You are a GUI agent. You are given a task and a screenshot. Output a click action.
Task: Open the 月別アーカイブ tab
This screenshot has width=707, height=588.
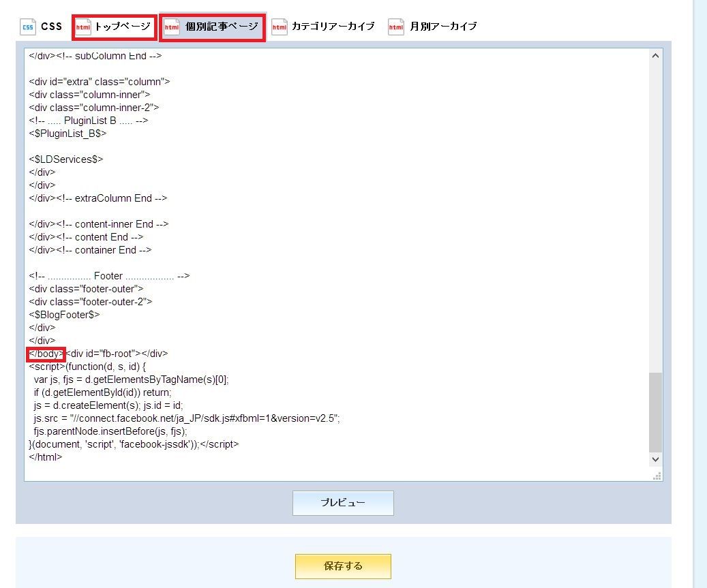click(432, 27)
